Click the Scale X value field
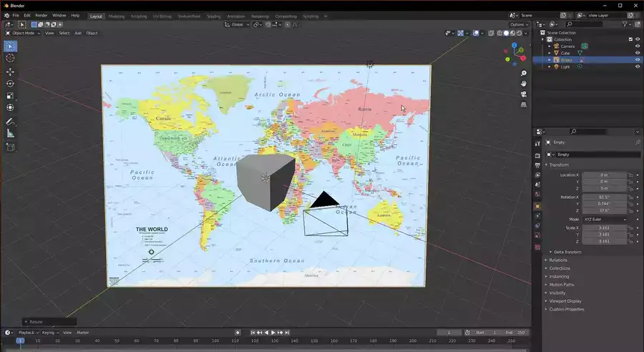The height and width of the screenshot is (352, 644). coord(604,228)
